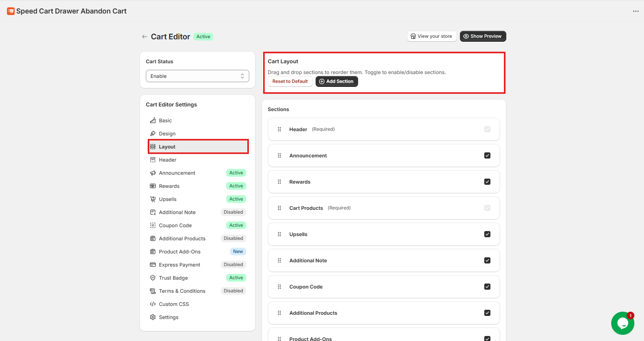Click the drag handle on Upsells section

tap(279, 234)
